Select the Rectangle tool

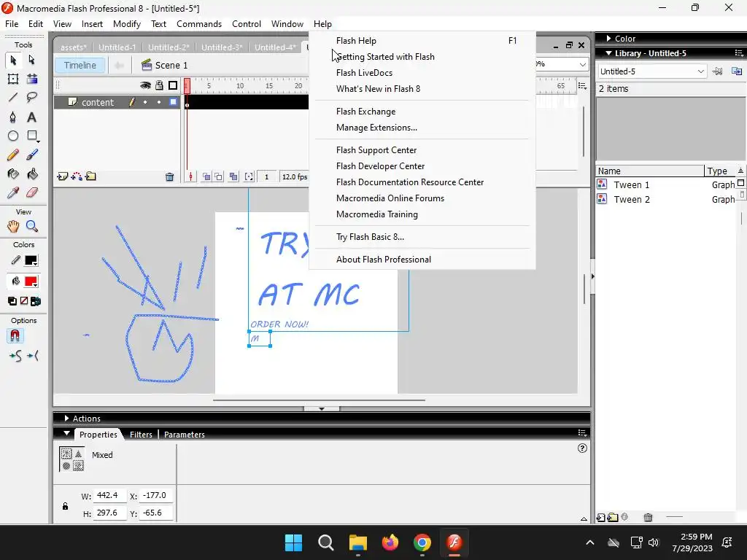point(32,136)
